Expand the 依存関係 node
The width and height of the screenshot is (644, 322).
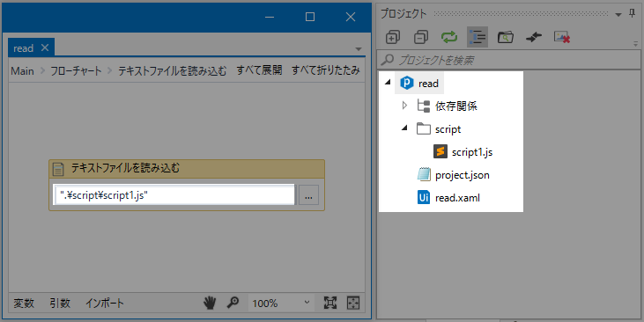pos(404,106)
